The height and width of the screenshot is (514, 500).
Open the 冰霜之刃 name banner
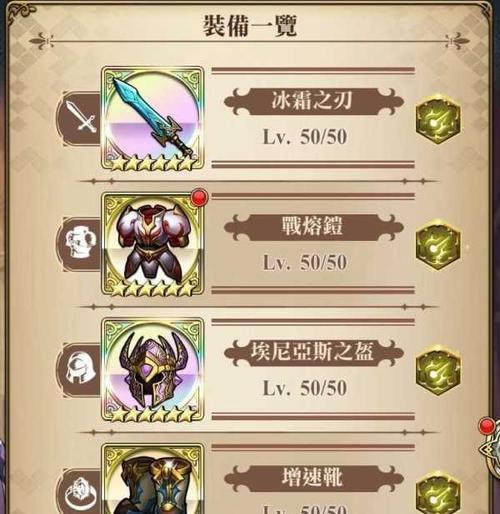click(313, 101)
